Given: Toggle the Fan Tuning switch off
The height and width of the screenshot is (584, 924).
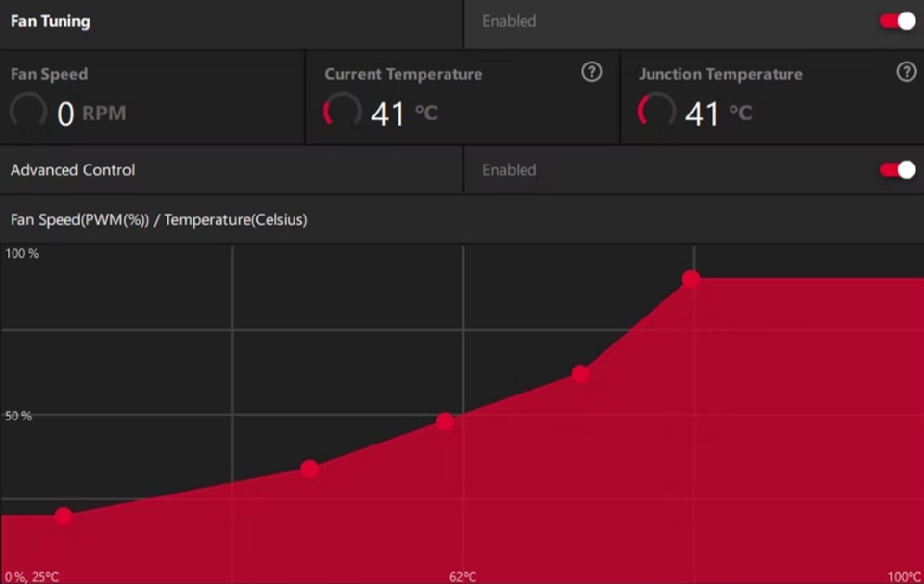Looking at the screenshot, I should [x=897, y=21].
